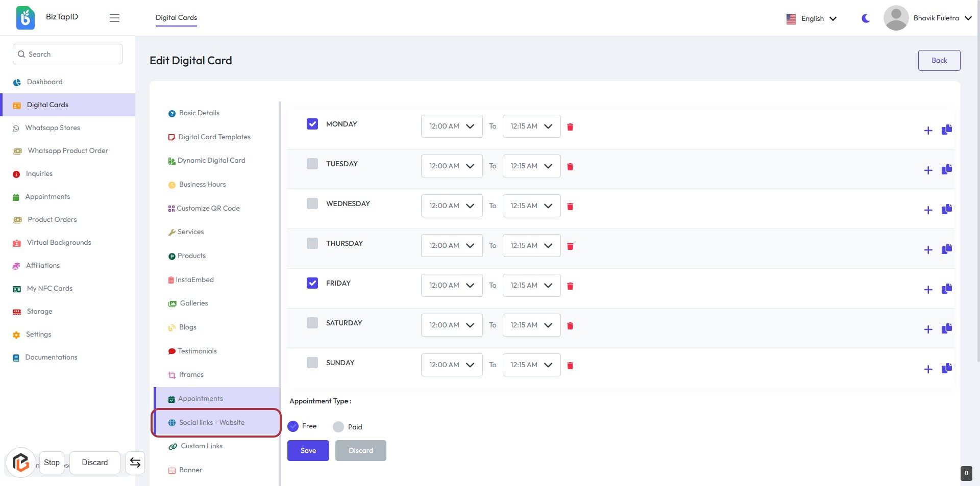The image size is (980, 486).
Task: Delete Monday's time slot with trash icon
Action: click(570, 127)
